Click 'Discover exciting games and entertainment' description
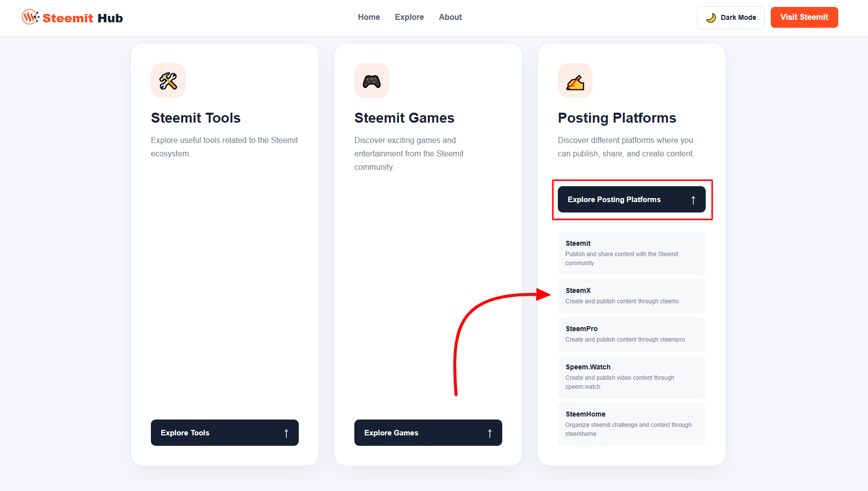Viewport: 868px width, 491px height. tap(409, 154)
